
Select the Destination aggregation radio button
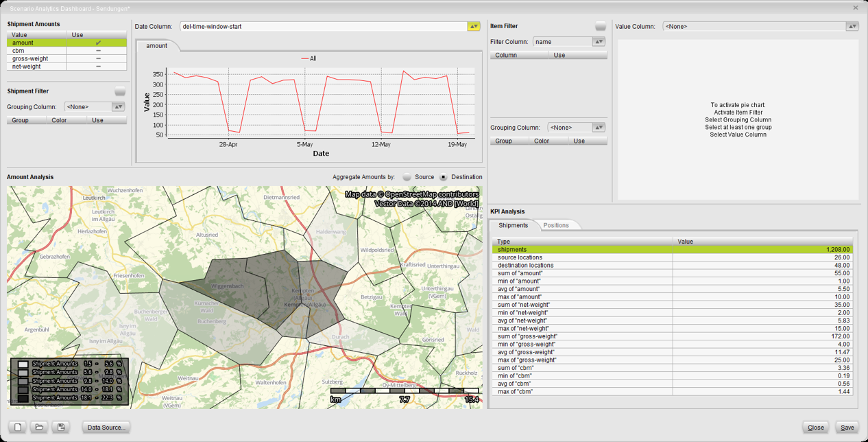click(x=444, y=177)
